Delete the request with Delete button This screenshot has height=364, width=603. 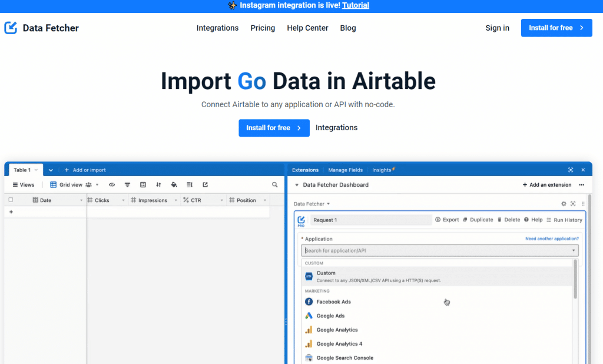pyautogui.click(x=508, y=220)
